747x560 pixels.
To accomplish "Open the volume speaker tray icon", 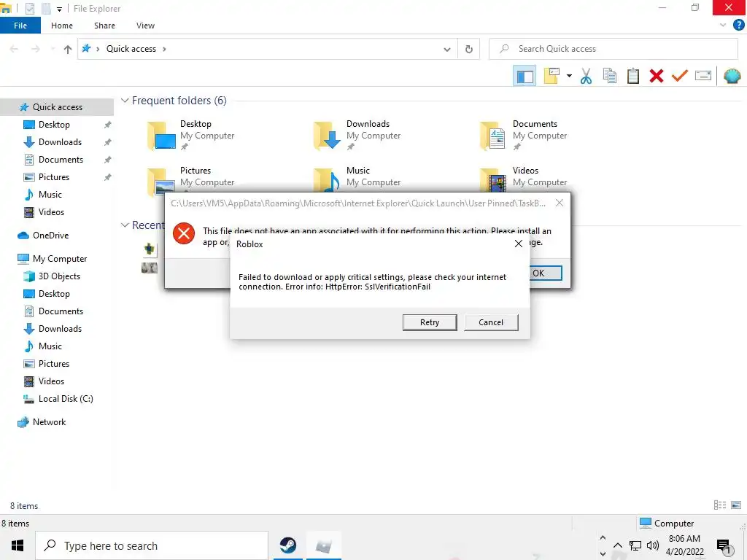I will [653, 545].
